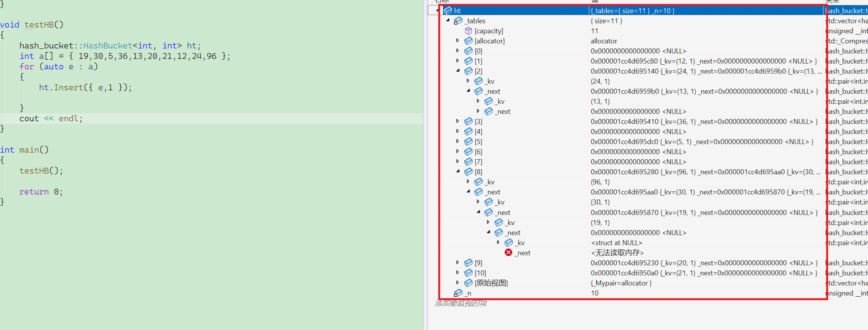
Task: Collapse the _tables node
Action: (448, 20)
